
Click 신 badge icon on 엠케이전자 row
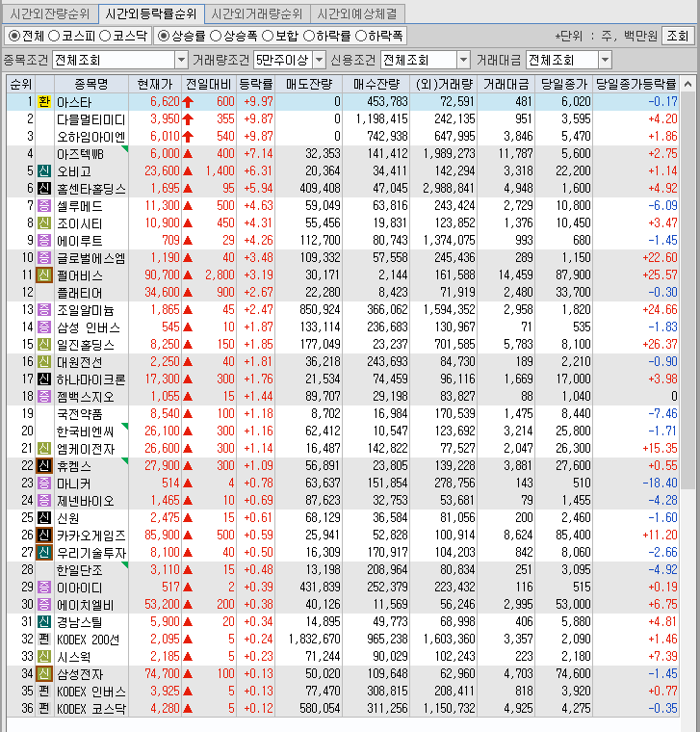pos(44,448)
